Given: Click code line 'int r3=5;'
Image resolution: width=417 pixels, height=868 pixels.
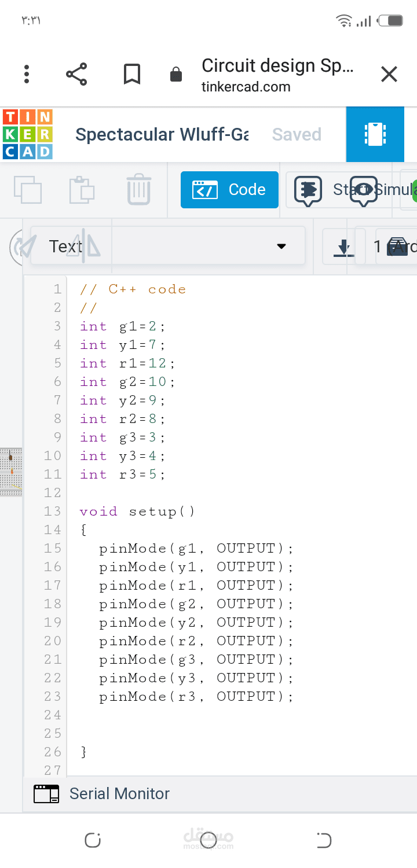Looking at the screenshot, I should tap(123, 475).
